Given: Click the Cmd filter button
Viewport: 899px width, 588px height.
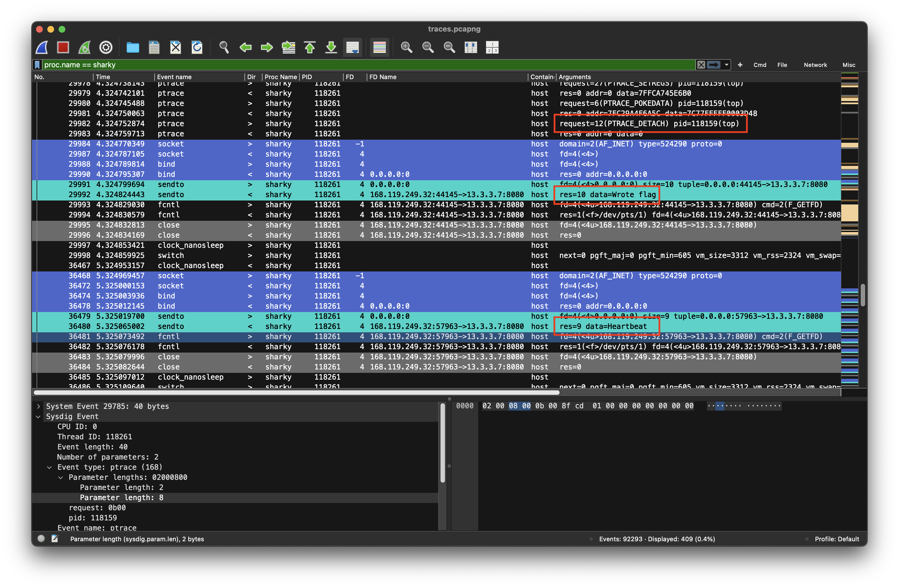Looking at the screenshot, I should coord(760,65).
